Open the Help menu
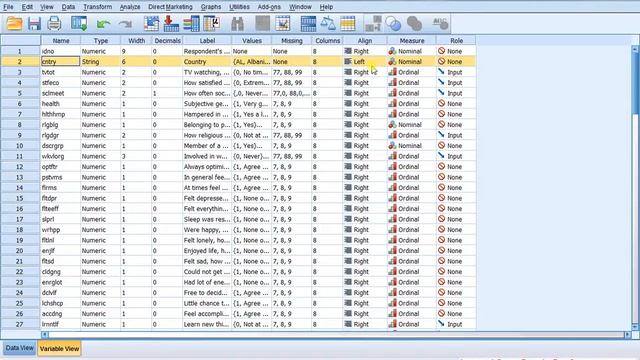 click(x=326, y=7)
